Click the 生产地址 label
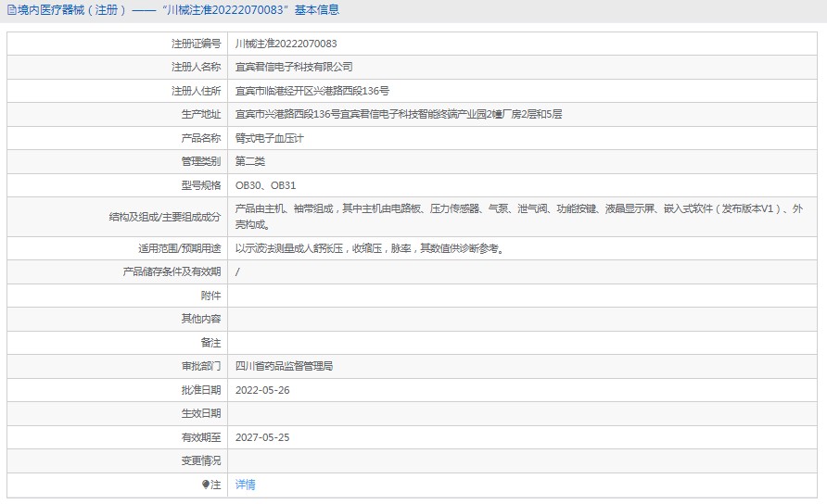 [x=201, y=114]
